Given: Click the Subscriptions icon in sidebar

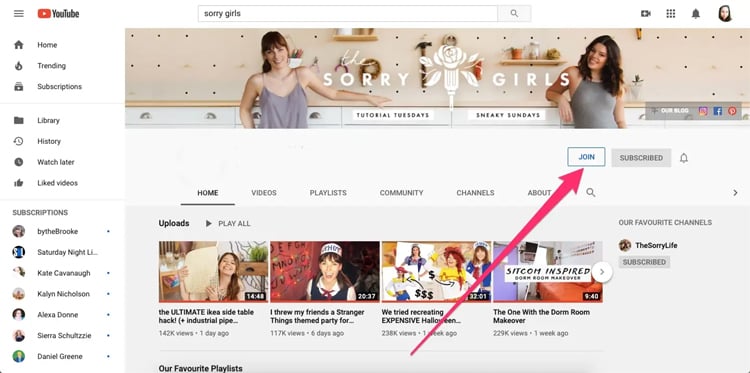Looking at the screenshot, I should point(19,87).
